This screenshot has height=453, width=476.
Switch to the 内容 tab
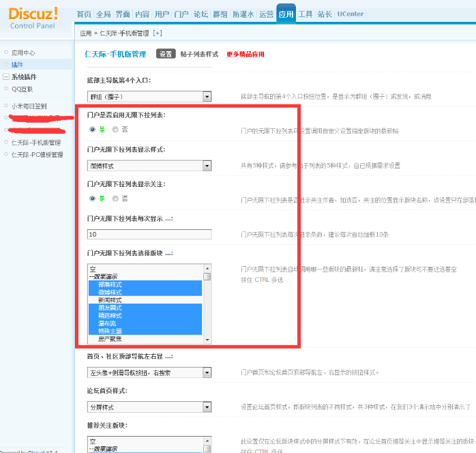143,14
